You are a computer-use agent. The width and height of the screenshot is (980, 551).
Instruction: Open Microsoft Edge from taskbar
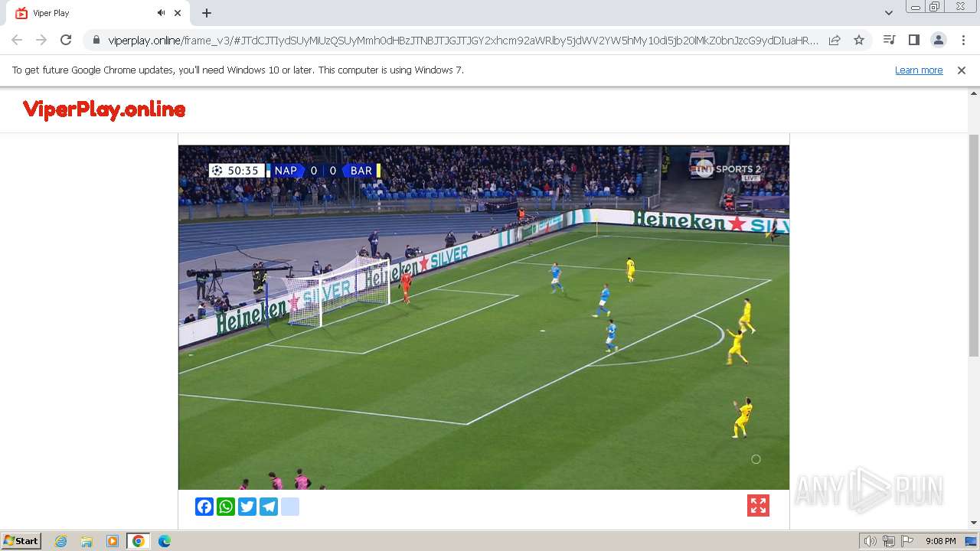pyautogui.click(x=165, y=541)
